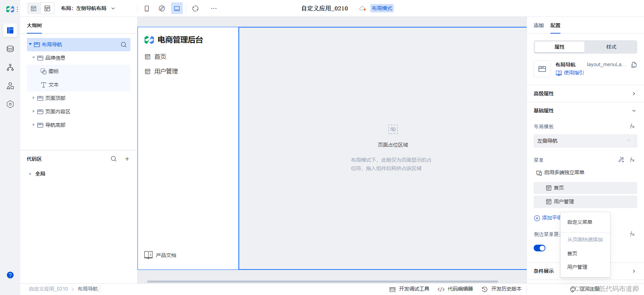Click 自定义应用_0210 breadcrumb
Screen dimensions: 644x295
click(49, 289)
